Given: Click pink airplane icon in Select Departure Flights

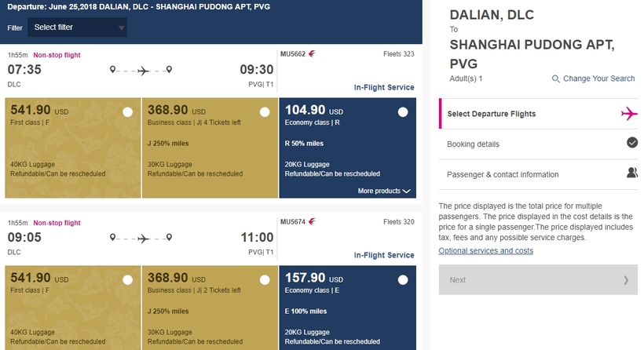Looking at the screenshot, I should click(x=629, y=114).
